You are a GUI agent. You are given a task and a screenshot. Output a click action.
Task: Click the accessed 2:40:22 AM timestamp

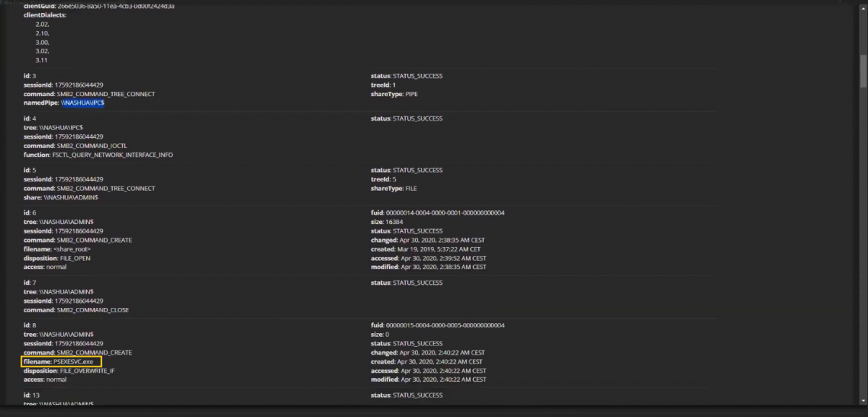click(428, 370)
